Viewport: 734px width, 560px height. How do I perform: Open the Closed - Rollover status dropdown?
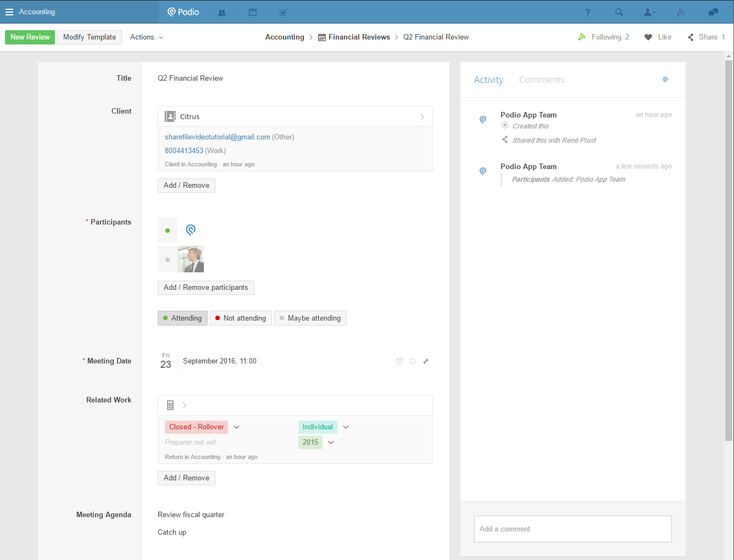[237, 427]
